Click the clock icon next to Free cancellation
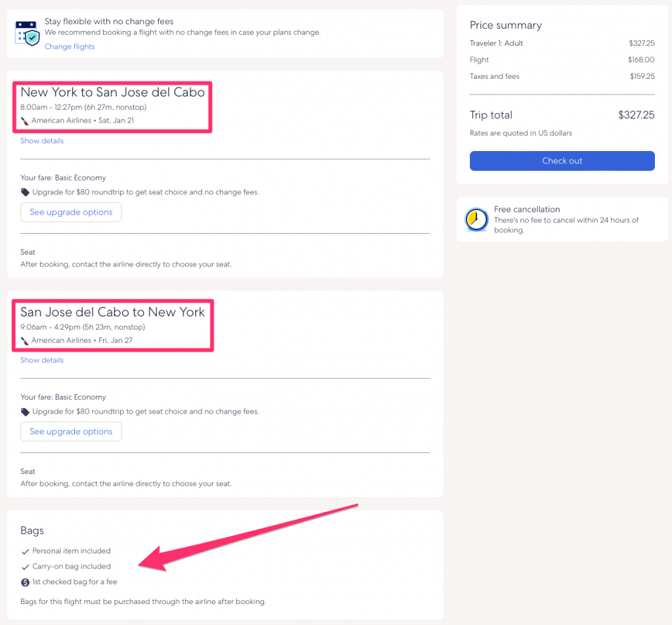The image size is (672, 625). 476,219
